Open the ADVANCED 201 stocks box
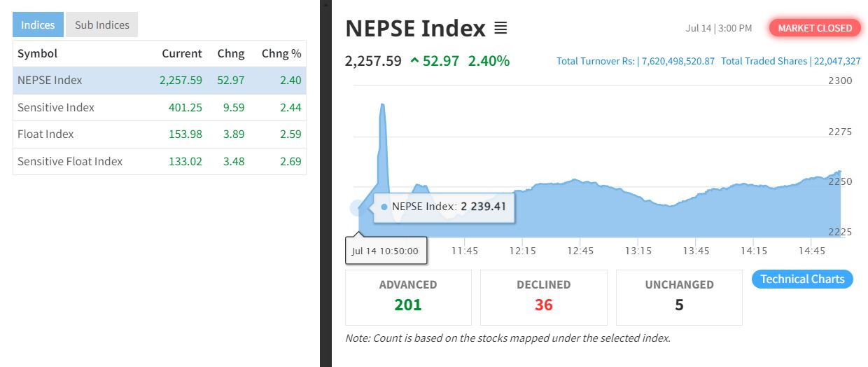Screen dimensions: 868x367 [x=408, y=298]
